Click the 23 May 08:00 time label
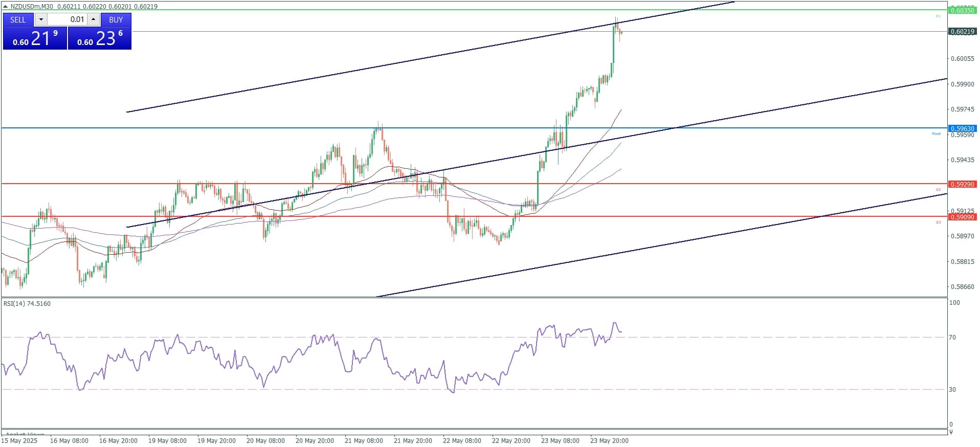 click(560, 441)
